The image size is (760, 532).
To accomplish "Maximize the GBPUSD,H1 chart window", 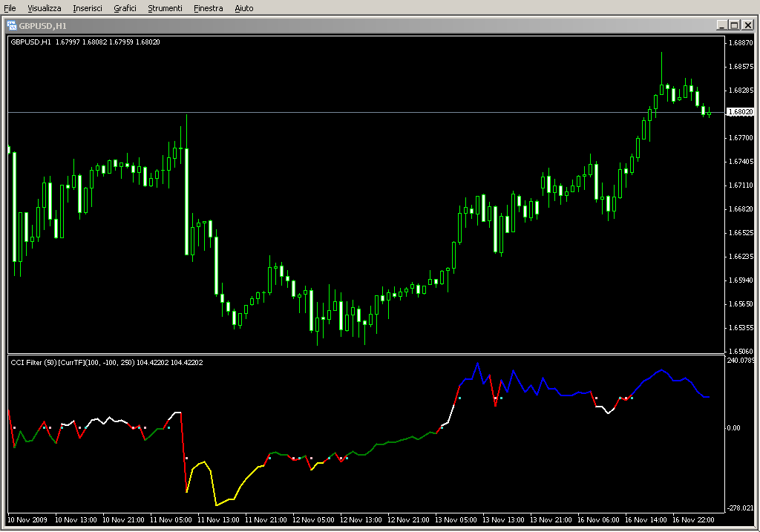I will (734, 25).
